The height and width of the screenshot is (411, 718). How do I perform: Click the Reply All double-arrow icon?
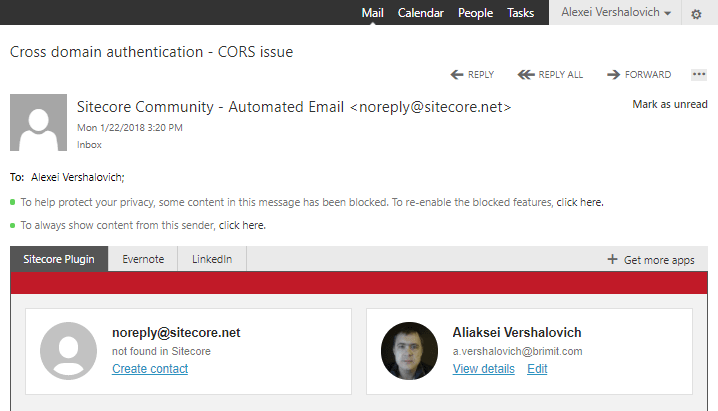[x=526, y=75]
